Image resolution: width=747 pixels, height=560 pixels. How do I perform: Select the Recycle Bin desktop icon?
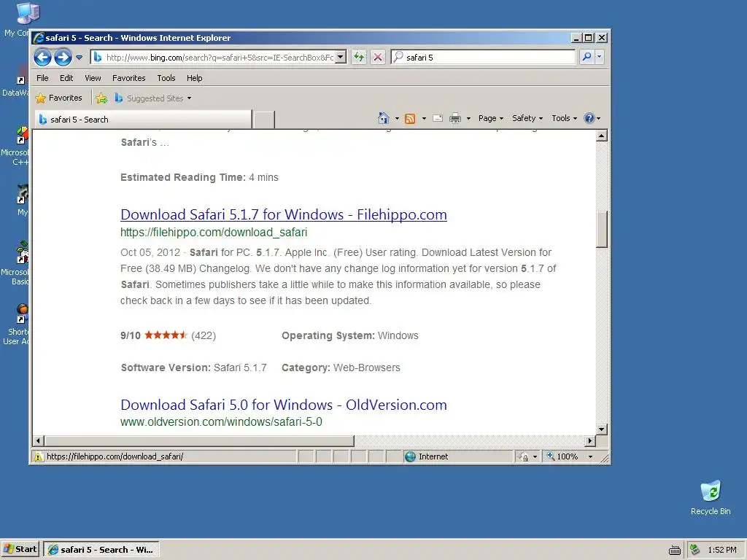click(711, 498)
